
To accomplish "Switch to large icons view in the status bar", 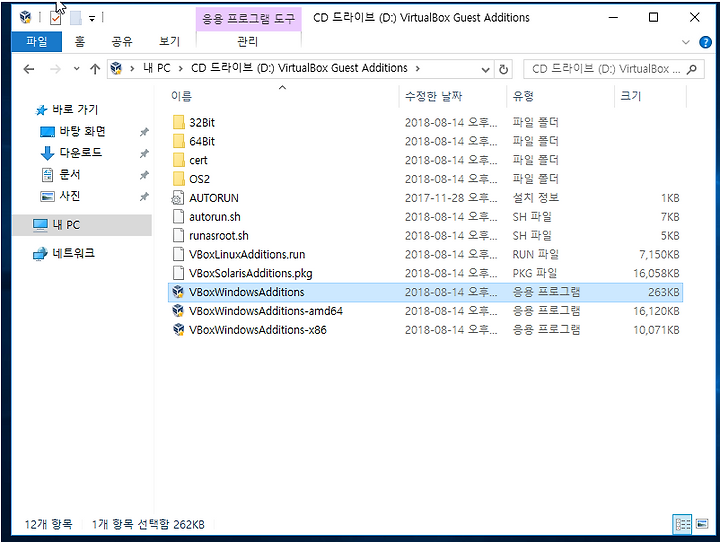I will 702,524.
